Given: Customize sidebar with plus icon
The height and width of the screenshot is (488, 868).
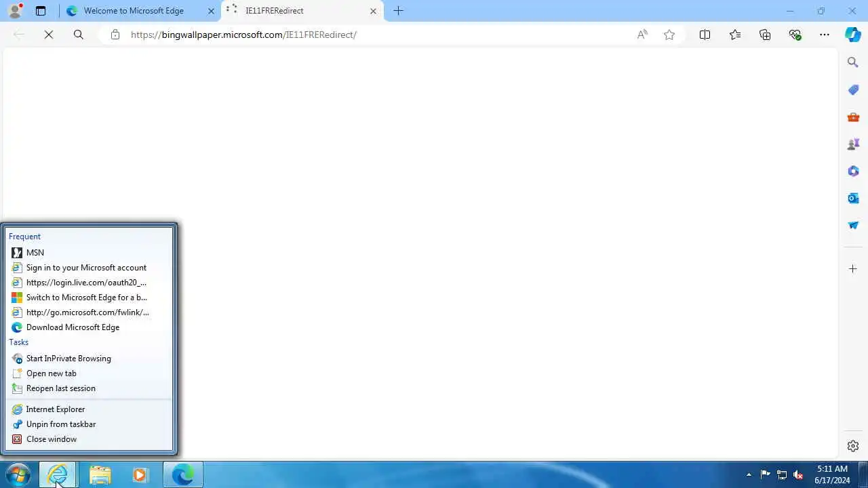Looking at the screenshot, I should (853, 269).
